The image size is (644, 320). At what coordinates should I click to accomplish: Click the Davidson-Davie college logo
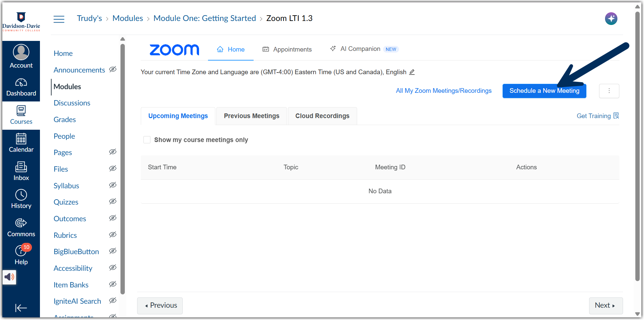coord(21,21)
